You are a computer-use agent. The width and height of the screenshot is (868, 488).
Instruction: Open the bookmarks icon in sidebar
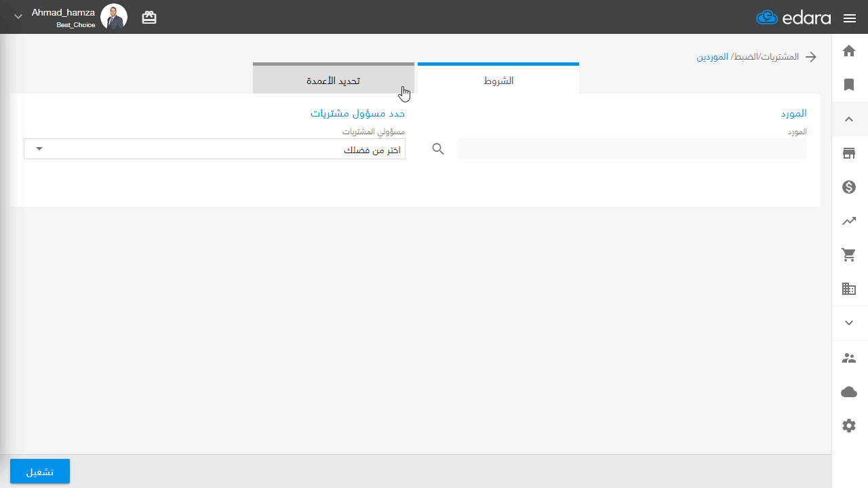[x=849, y=85]
